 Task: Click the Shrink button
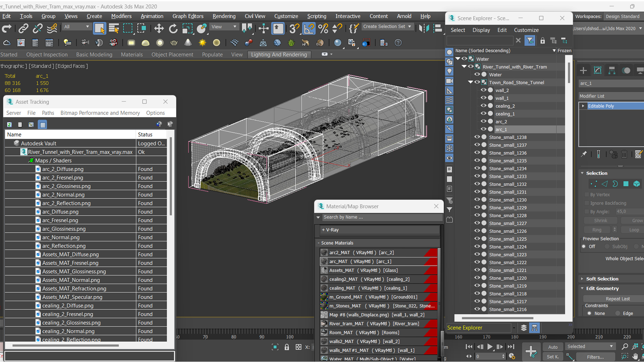pyautogui.click(x=600, y=221)
